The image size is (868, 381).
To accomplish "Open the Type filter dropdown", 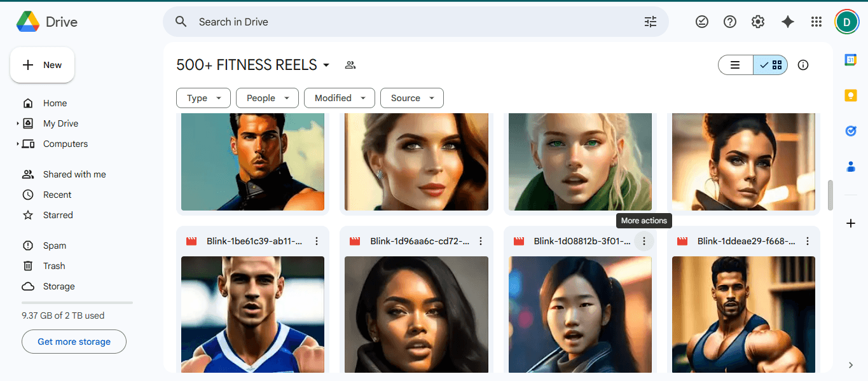I will point(203,98).
